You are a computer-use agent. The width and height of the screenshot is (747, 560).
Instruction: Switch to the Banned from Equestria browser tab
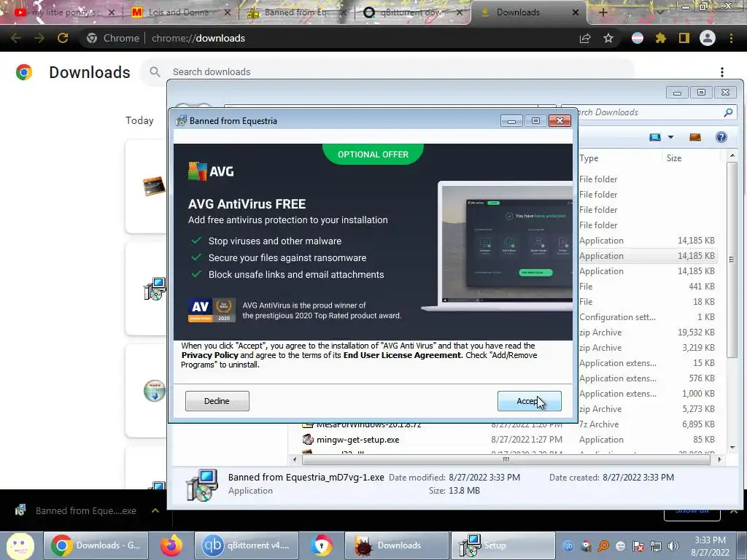tap(295, 12)
